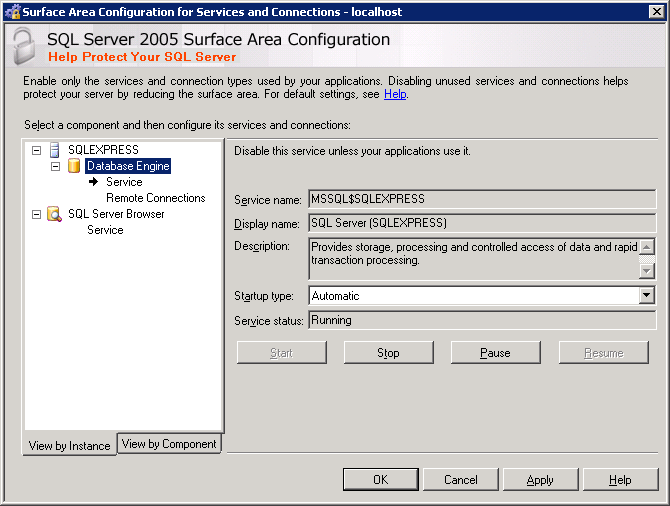Collapse the SQLEXPRESS tree node
The height and width of the screenshot is (506, 670).
(37, 150)
